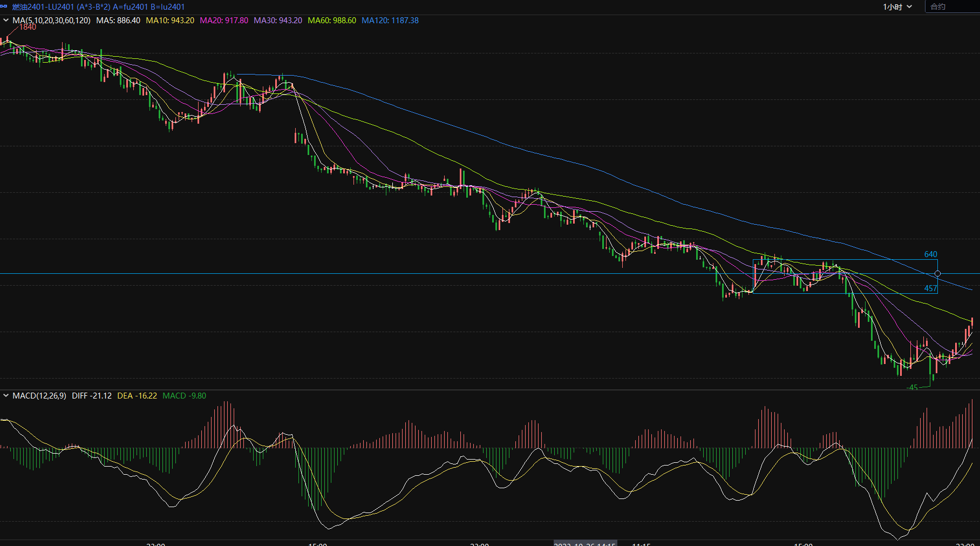The width and height of the screenshot is (980, 546).
Task: Select the yellow DEA -16.22 legend entry
Action: pos(137,396)
